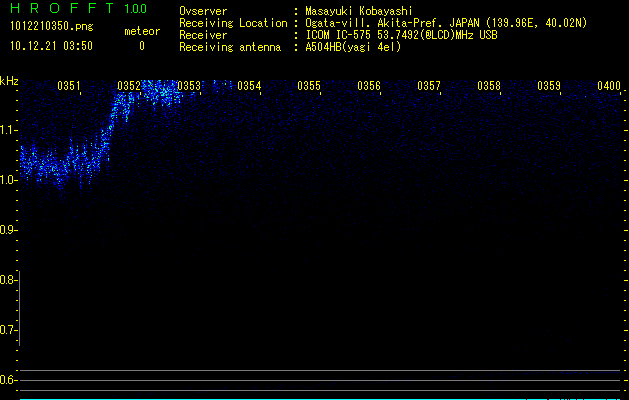The height and width of the screenshot is (400, 629).
Task: Click the Receiving antenna label
Action: point(230,47)
